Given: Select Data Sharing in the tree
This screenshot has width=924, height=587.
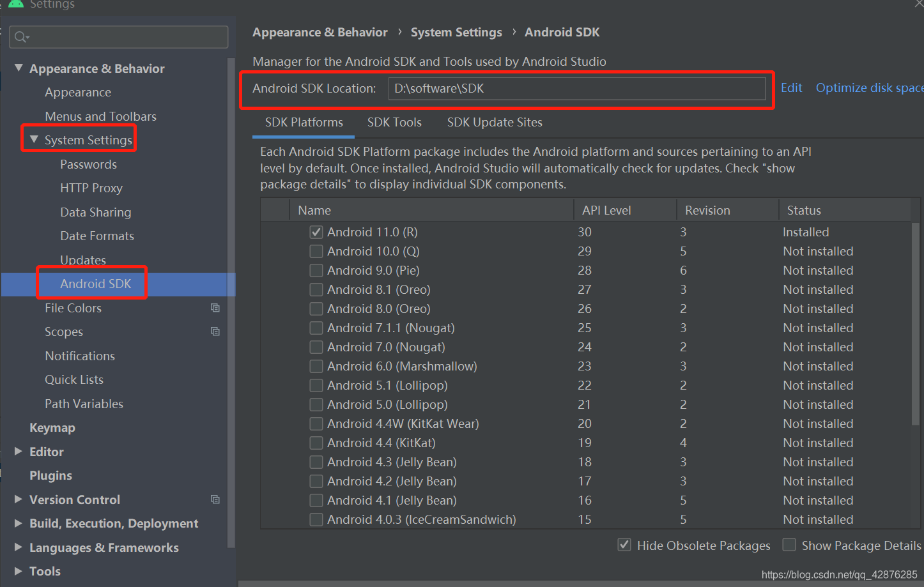Looking at the screenshot, I should click(96, 212).
